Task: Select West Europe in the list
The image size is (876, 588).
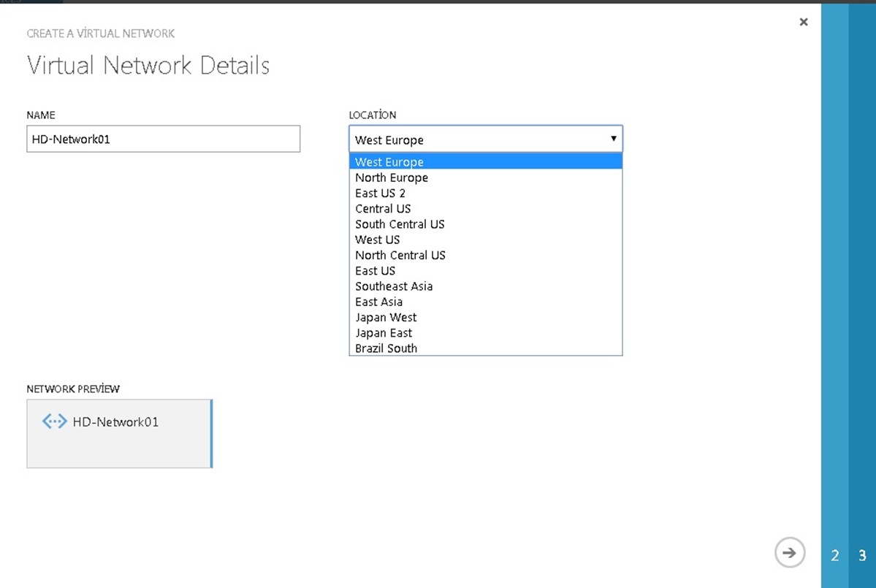Action: point(485,161)
